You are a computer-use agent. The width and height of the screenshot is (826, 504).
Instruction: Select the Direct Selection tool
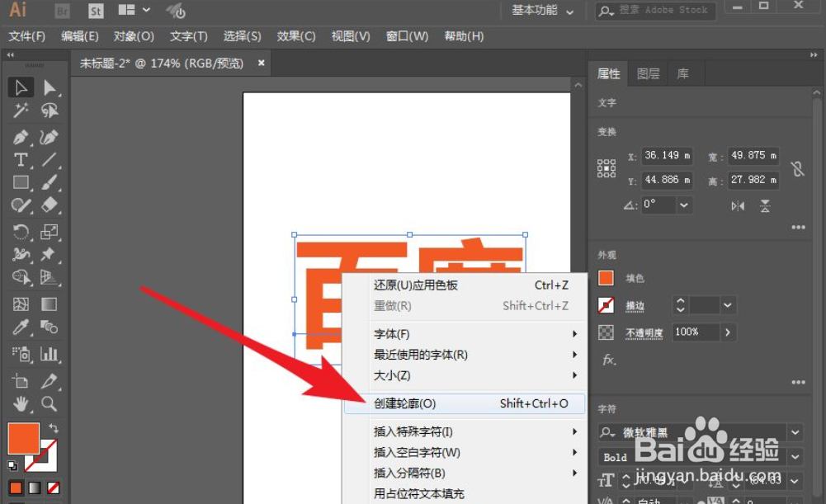point(50,87)
